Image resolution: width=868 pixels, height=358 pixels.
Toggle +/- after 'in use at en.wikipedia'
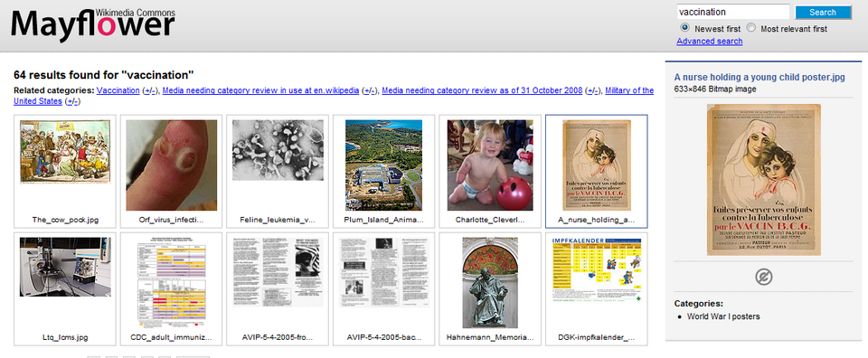pyautogui.click(x=369, y=90)
